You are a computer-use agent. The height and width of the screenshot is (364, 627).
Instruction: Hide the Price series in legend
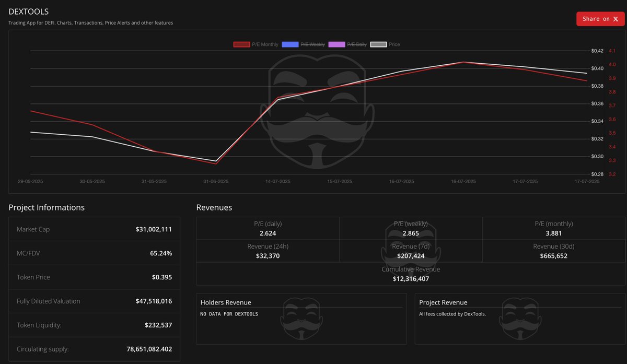pyautogui.click(x=385, y=44)
